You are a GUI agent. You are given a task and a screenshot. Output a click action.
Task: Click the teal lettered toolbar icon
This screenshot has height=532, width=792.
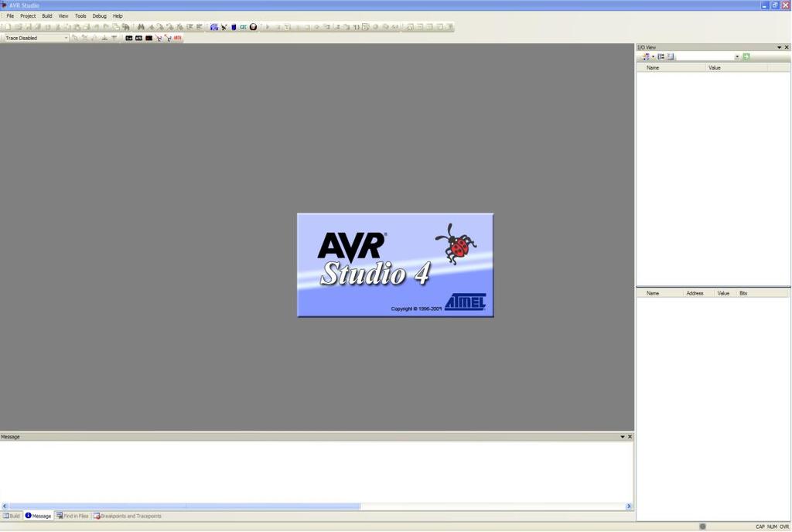tap(244, 27)
